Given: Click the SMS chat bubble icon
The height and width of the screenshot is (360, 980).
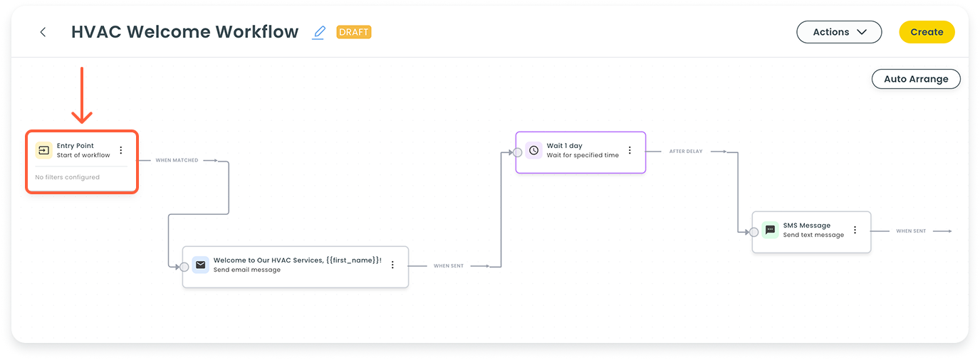Looking at the screenshot, I should tap(770, 230).
